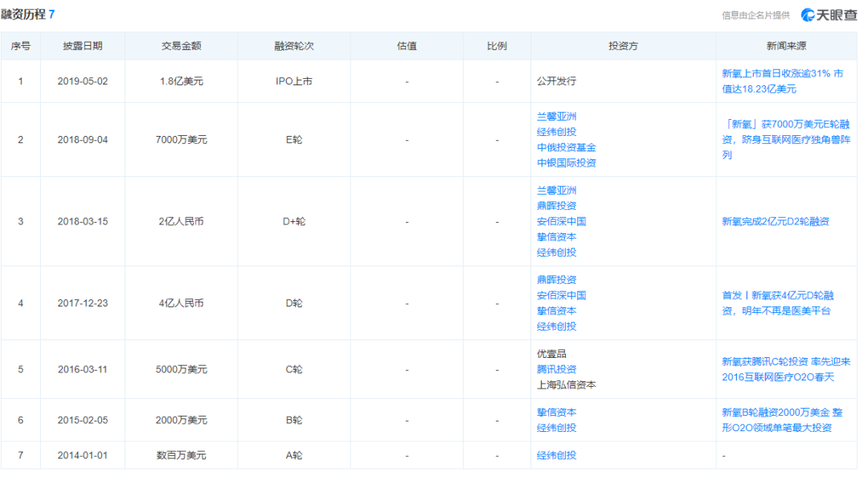The image size is (868, 477).
Task: Open 安佰深中国 investor in D轮 row
Action: click(561, 295)
